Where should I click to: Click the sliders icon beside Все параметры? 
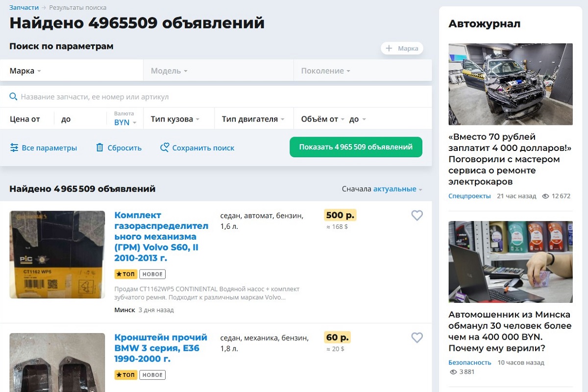14,147
